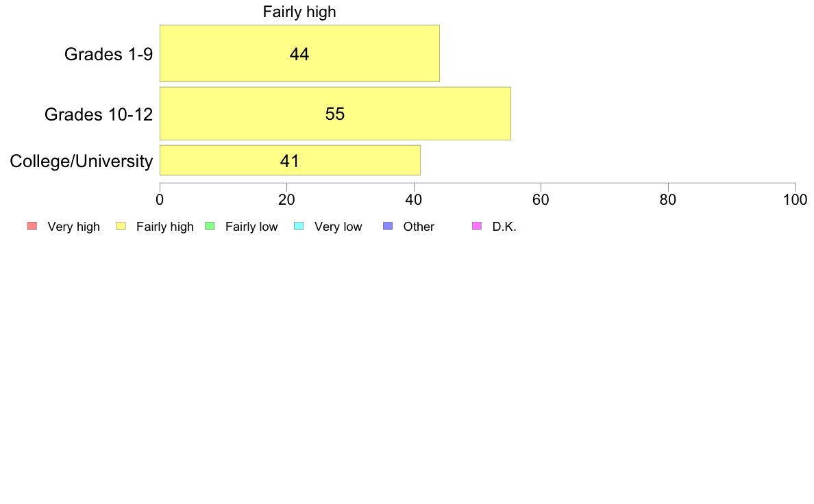Viewport: 814px width, 504px height.
Task: Click the Very high legend text
Action: [74, 227]
